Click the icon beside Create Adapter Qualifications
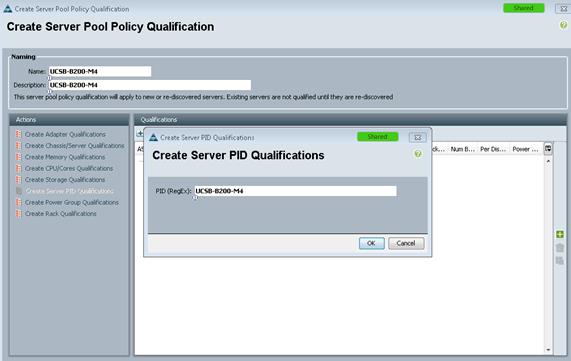Image resolution: width=571 pixels, height=361 pixels. point(19,134)
